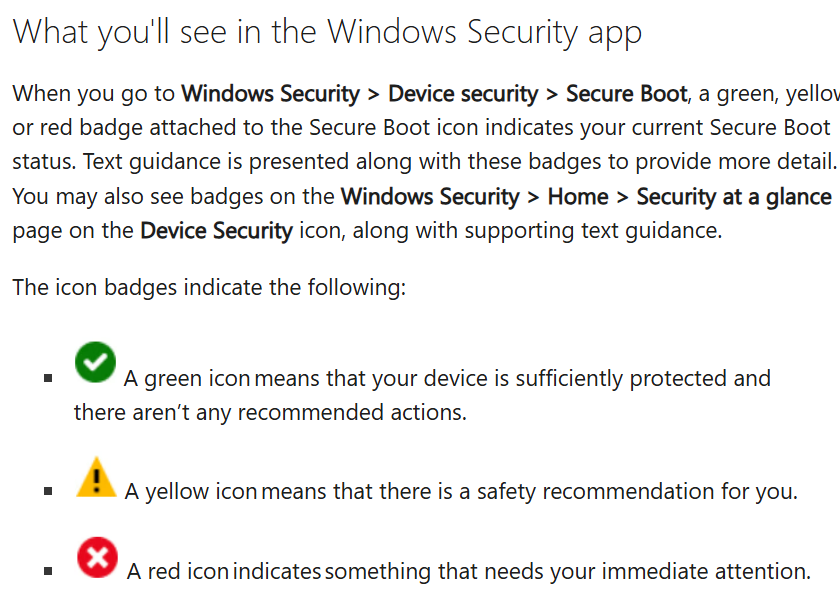Click the words "A red icon"
This screenshot has width=840, height=592.
pos(179,571)
